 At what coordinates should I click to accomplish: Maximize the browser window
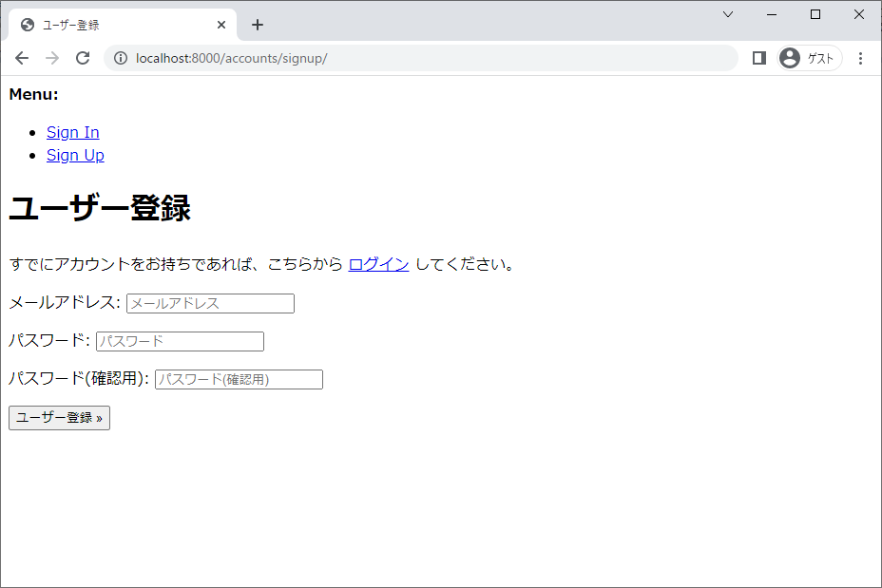(815, 14)
